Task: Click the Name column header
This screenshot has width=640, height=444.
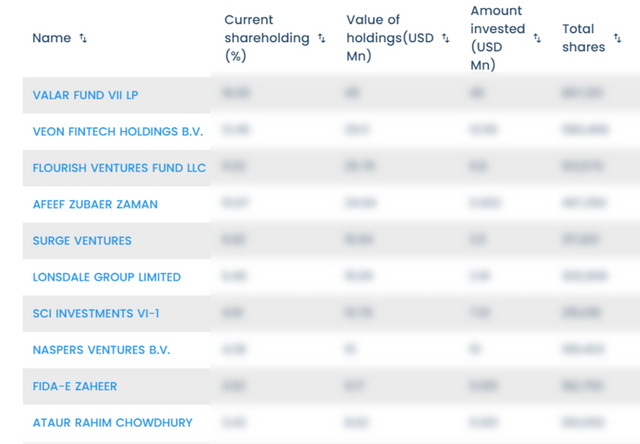Action: click(52, 38)
